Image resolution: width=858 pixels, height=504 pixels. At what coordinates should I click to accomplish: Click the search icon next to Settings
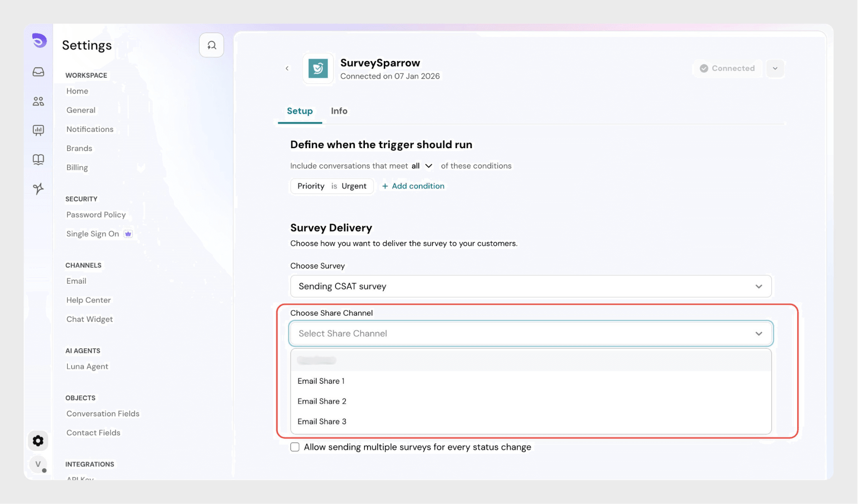tap(212, 45)
